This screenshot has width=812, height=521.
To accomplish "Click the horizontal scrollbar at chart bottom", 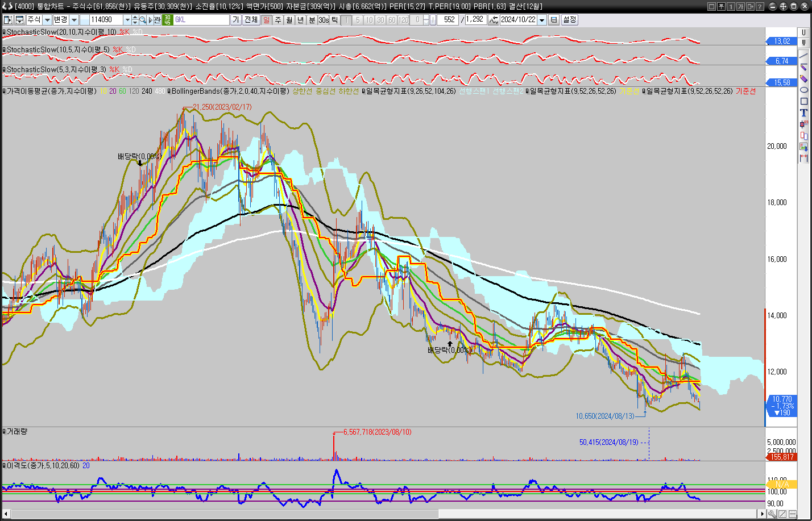I will [x=384, y=514].
